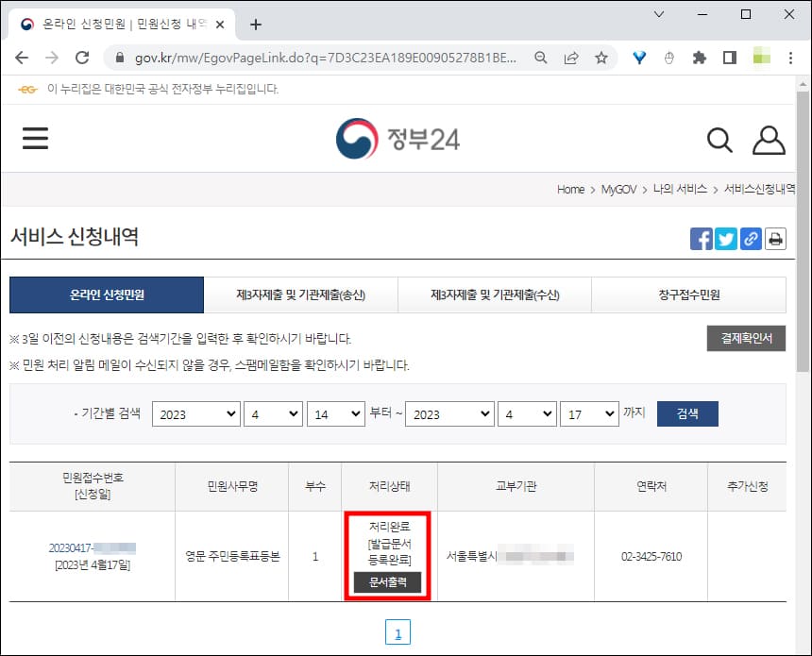Open the browser extensions puzzle icon
The width and height of the screenshot is (812, 656).
pyautogui.click(x=698, y=57)
